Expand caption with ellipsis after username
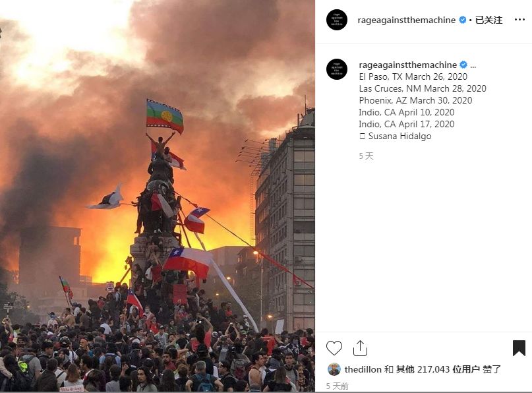532x393 pixels. pyautogui.click(x=473, y=65)
